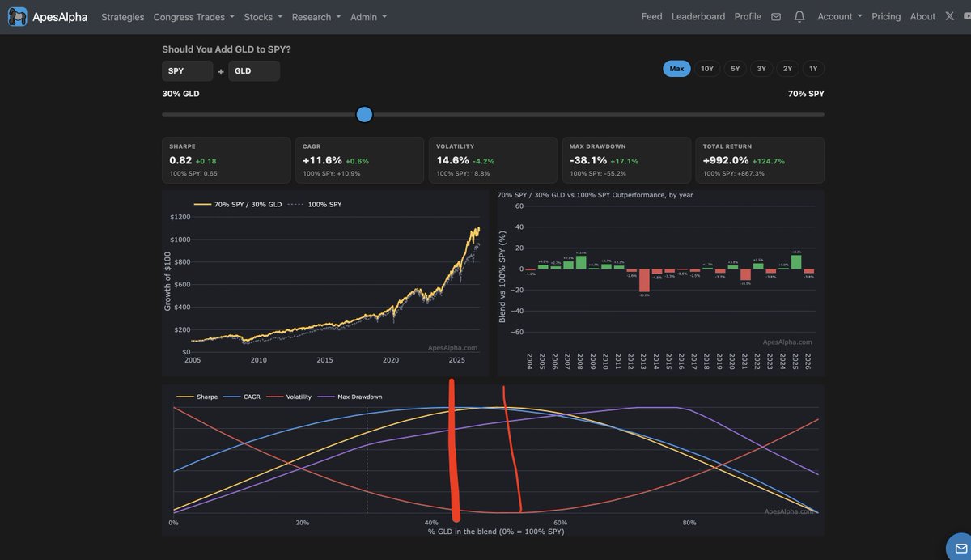The image size is (971, 560).
Task: Click the "100% SPY: +867.3%" comparison text
Action: point(733,173)
